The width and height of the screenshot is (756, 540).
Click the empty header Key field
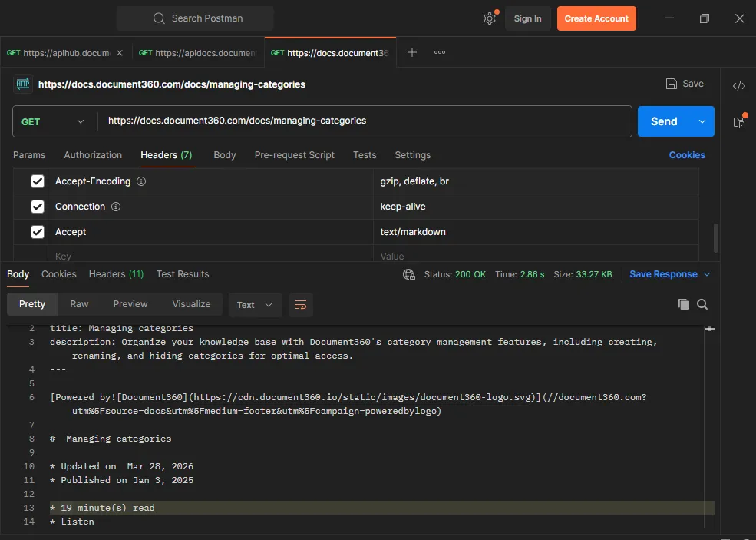210,255
